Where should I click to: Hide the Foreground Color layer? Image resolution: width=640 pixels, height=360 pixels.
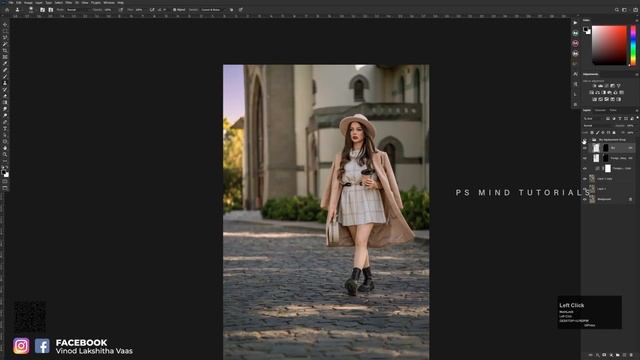[584, 168]
